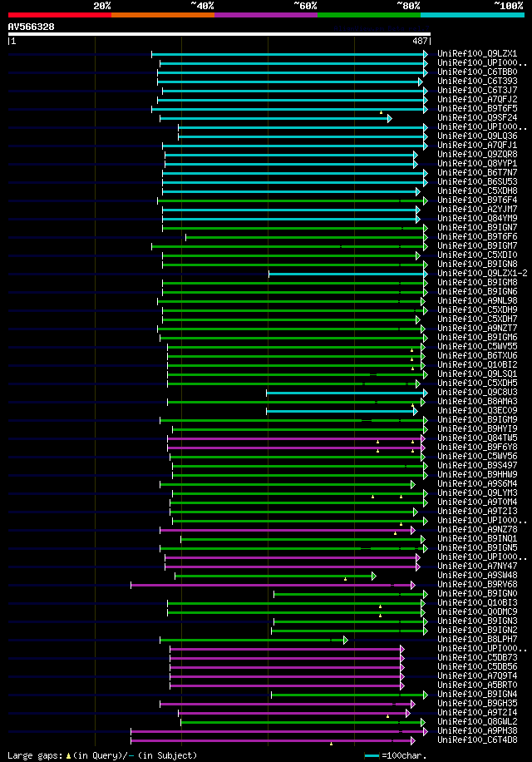
Task: Open hit UniRef100_Q8VYP1
Action: click(477, 163)
